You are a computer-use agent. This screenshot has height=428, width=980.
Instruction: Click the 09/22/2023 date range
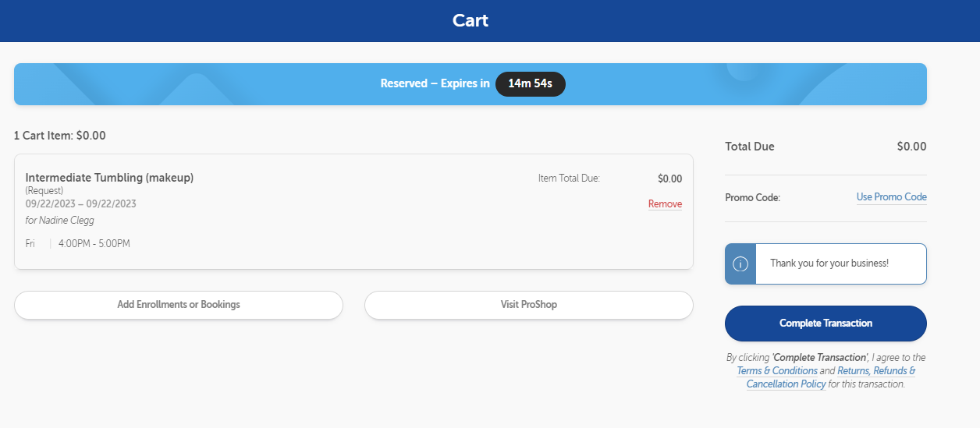tap(81, 204)
